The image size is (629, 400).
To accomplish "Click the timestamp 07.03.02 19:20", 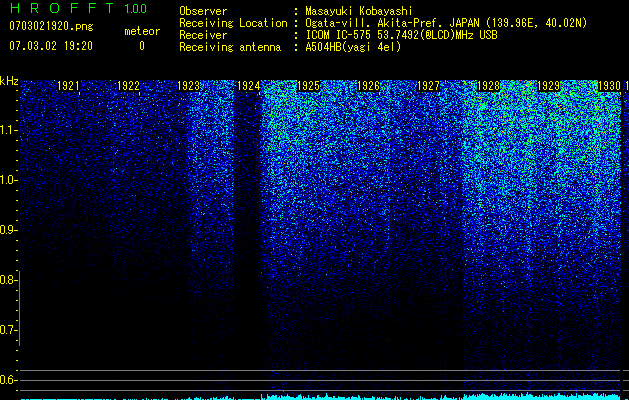I will 51,46.
